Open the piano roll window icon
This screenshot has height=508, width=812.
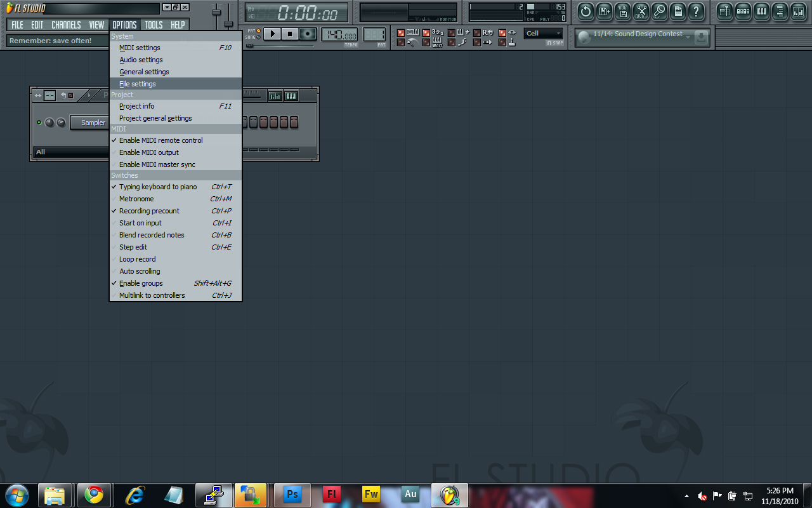click(x=761, y=11)
